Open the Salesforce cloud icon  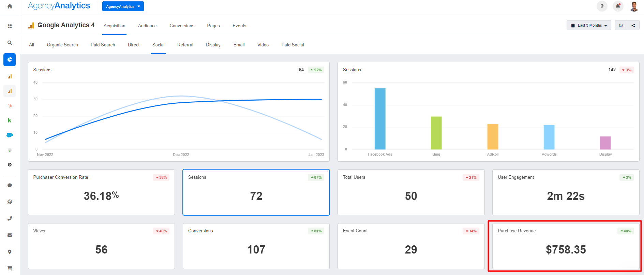point(10,135)
